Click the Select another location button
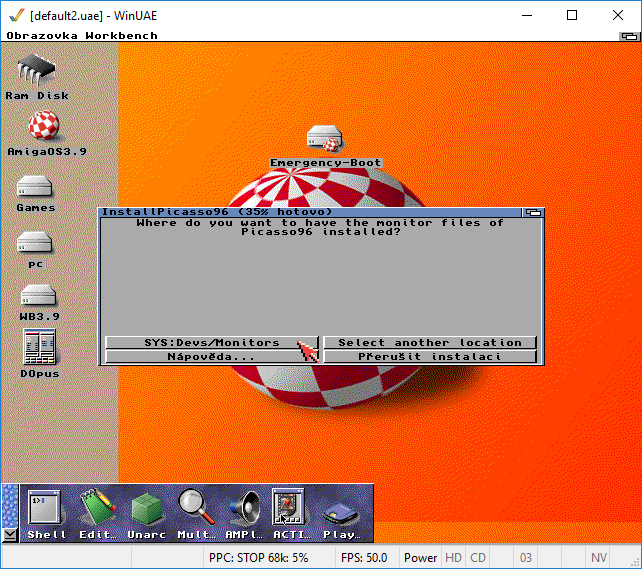Image resolution: width=642 pixels, height=569 pixels. coord(430,343)
